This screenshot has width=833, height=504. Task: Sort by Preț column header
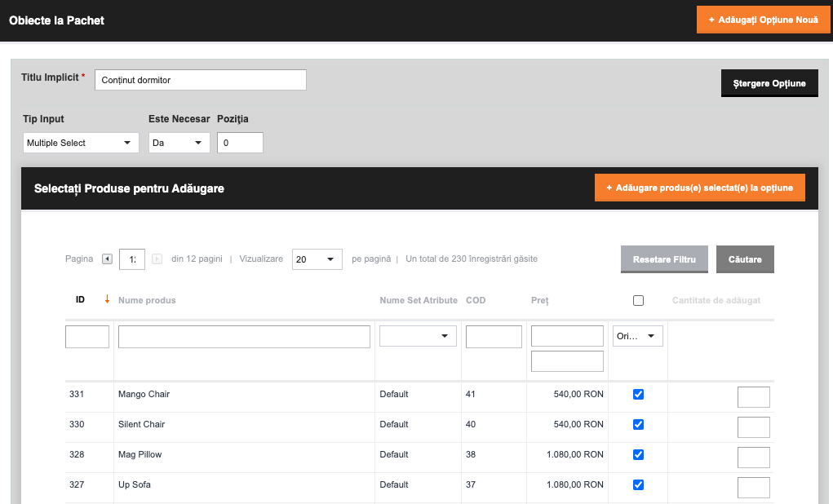(x=540, y=300)
